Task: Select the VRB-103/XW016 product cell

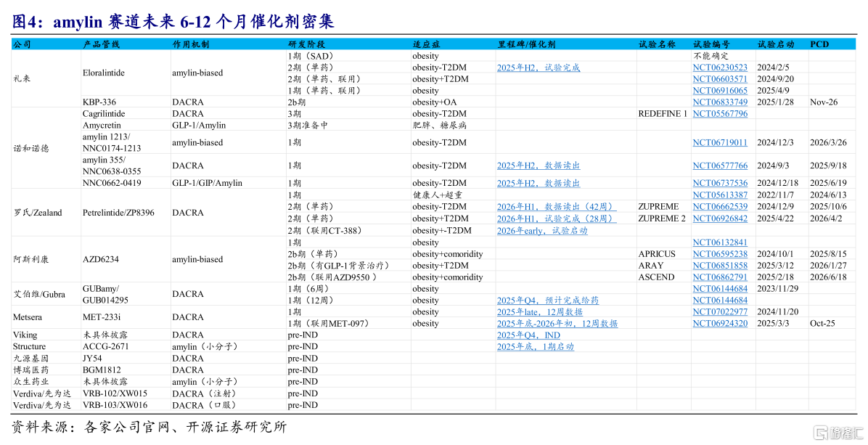Action: [115, 405]
